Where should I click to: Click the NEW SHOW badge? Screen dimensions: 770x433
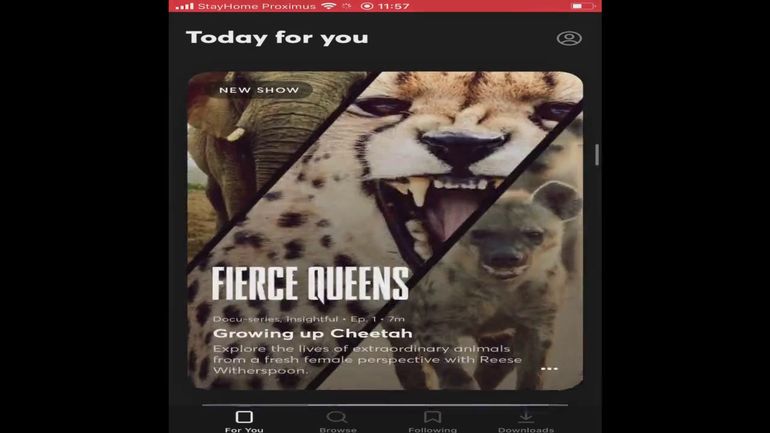(259, 90)
